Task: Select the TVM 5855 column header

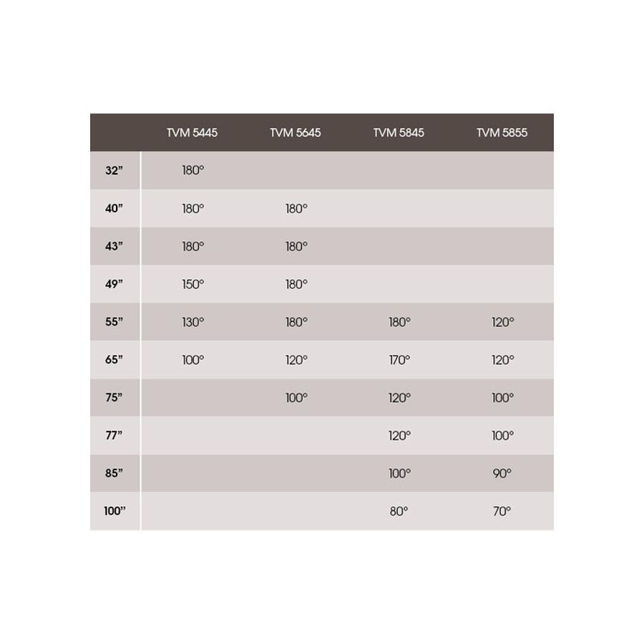Action: 502,132
